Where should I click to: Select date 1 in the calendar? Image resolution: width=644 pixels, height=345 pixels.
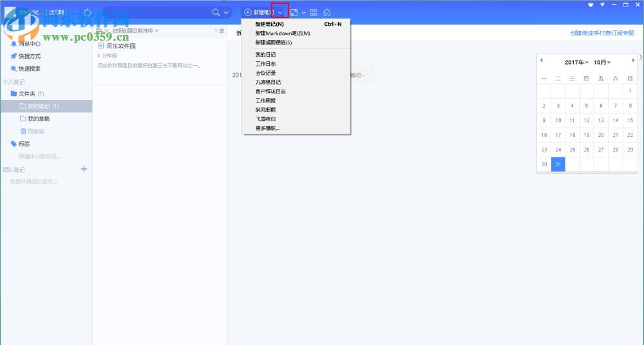click(630, 92)
